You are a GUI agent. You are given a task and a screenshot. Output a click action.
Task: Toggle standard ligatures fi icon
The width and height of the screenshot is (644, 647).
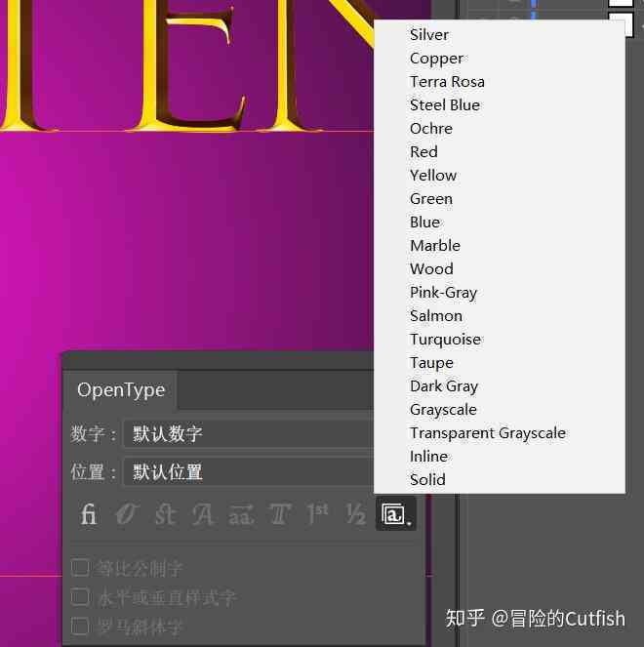click(89, 514)
